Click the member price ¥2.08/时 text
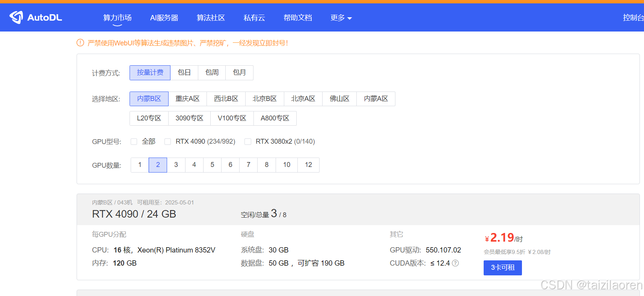Viewport: 644px width, 296px height. (x=539, y=252)
